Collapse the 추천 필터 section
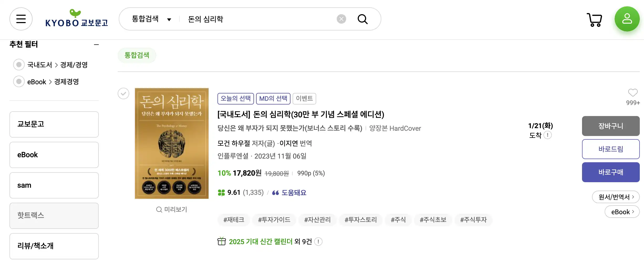 [x=96, y=44]
